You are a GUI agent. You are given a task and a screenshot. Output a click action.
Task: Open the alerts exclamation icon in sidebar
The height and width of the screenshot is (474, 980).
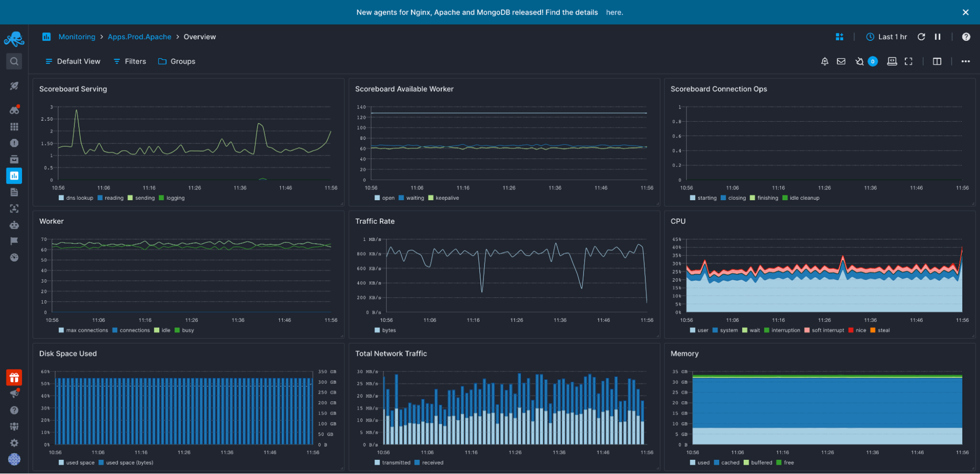14,143
